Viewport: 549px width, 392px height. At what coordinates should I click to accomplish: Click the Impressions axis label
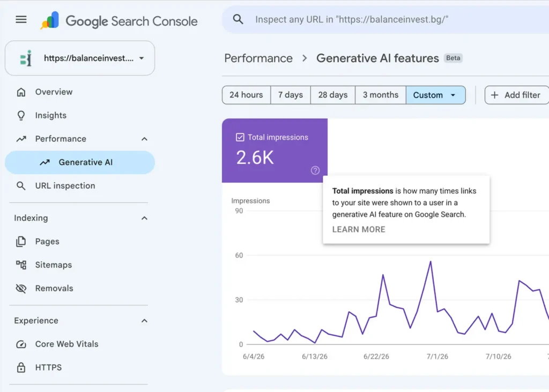250,201
